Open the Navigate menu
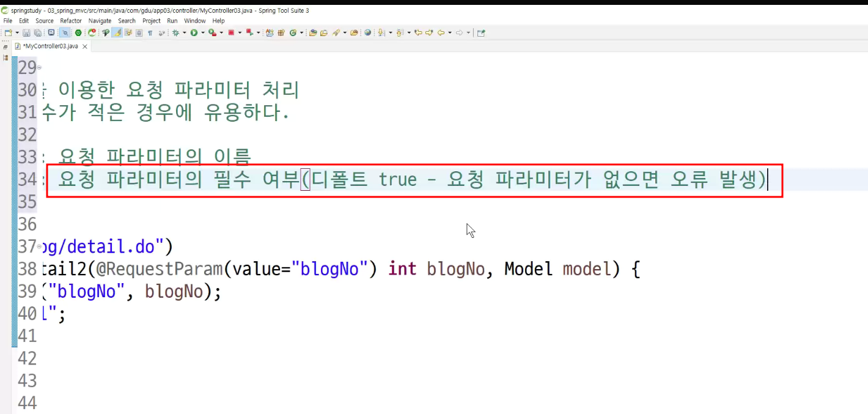The width and height of the screenshot is (868, 414). click(x=100, y=21)
